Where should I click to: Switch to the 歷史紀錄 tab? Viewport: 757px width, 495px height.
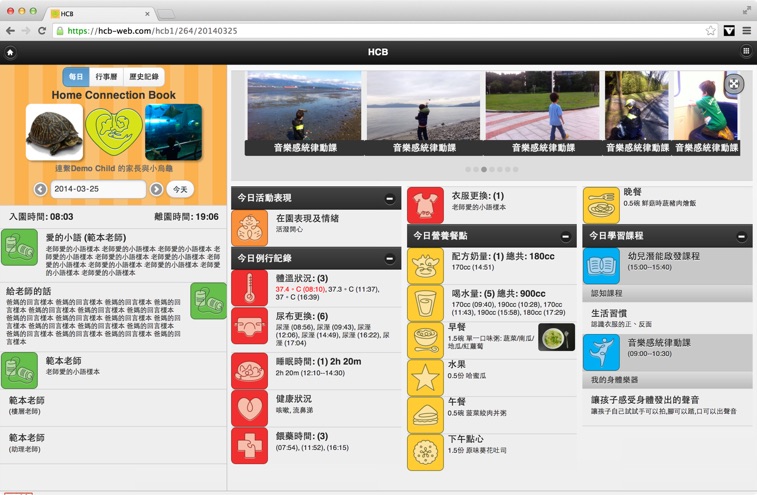(x=143, y=77)
